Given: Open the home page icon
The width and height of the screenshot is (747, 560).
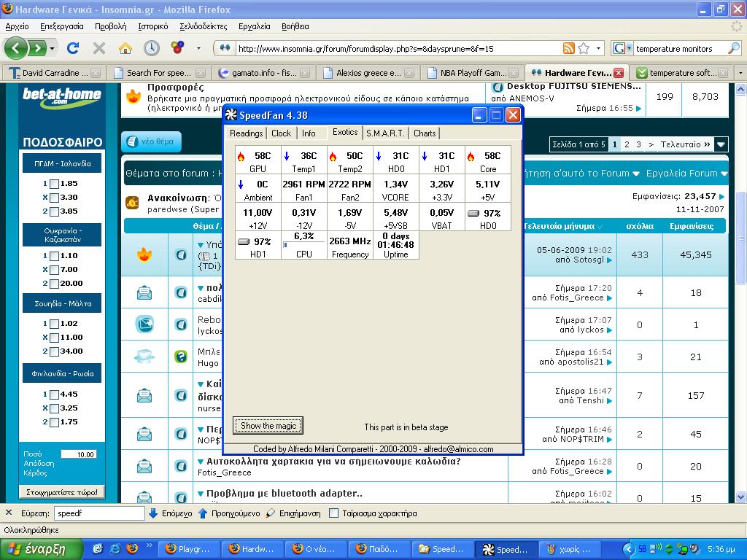Looking at the screenshot, I should pyautogui.click(x=125, y=48).
